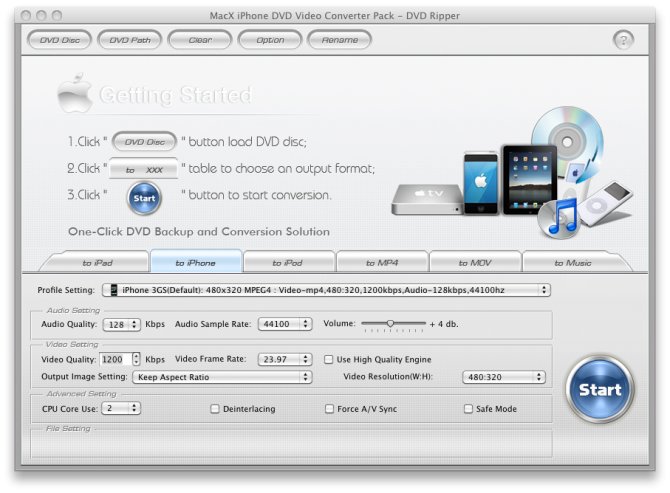Screen dimensions: 670x493
Task: Switch to the to iPad tab
Action: (x=96, y=263)
